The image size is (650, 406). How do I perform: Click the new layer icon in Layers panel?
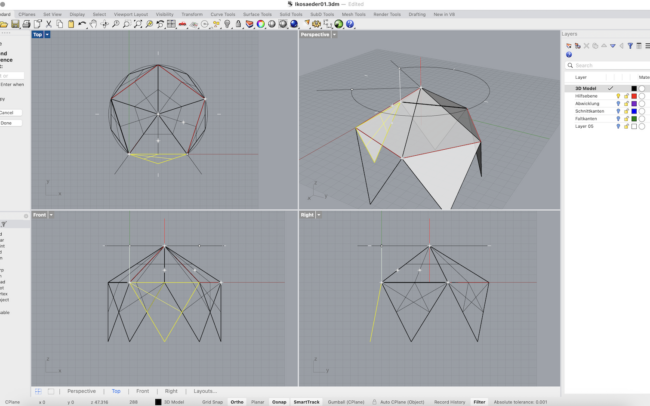click(569, 46)
